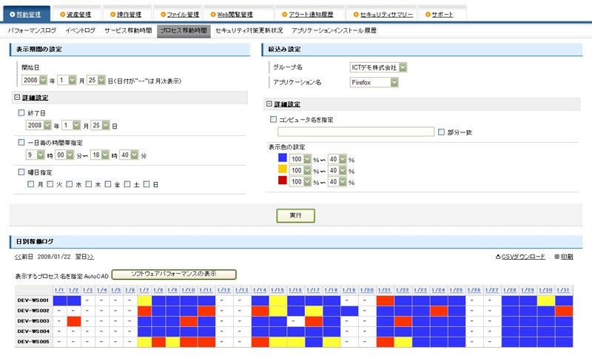The height and width of the screenshot is (364, 592).
Task: Tick the 部分一致 checkbox
Action: coord(441,132)
